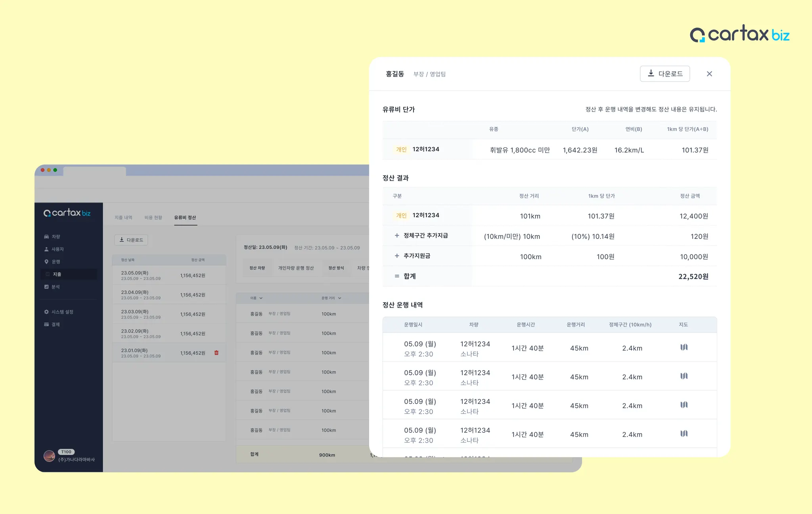Select the 23.04.09(화) settlement row

(169, 295)
